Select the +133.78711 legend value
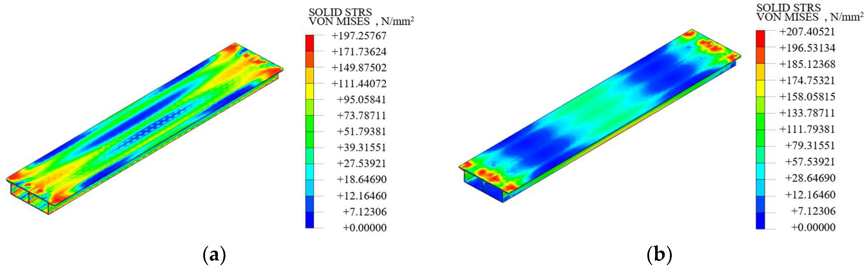This screenshot has width=868, height=270. click(x=807, y=113)
